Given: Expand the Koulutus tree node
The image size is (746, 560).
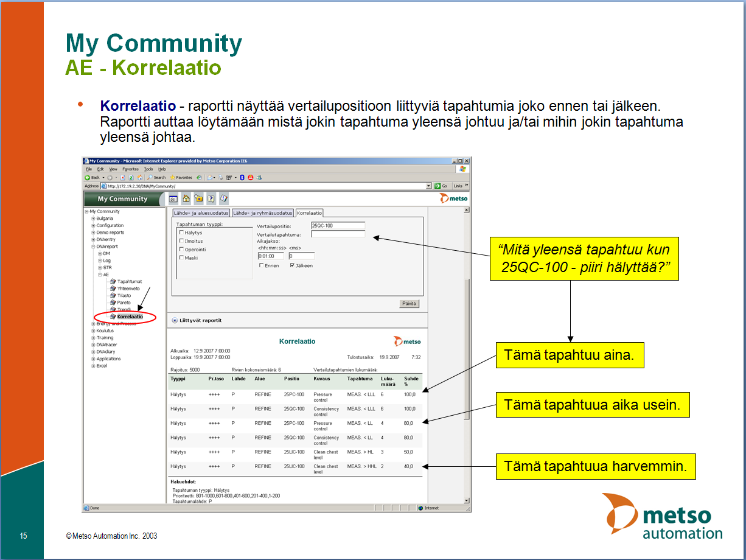Looking at the screenshot, I should (x=93, y=331).
